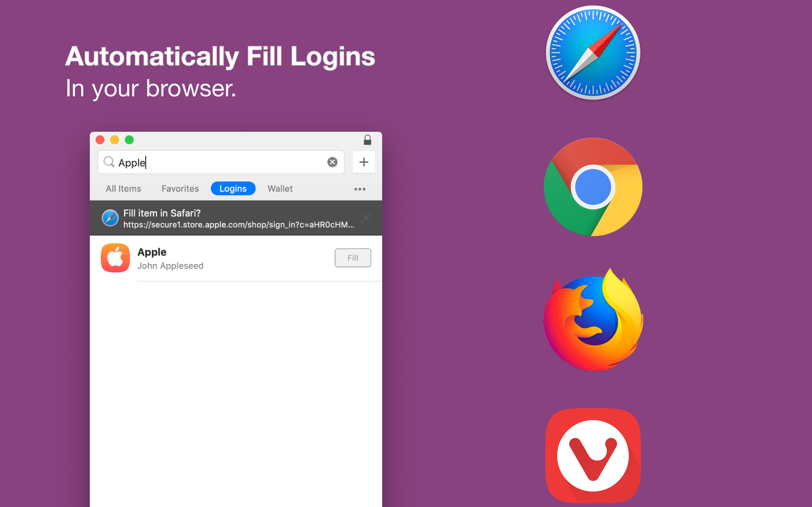Dismiss the Fill item in Safari banner
The height and width of the screenshot is (507, 812).
tap(366, 218)
